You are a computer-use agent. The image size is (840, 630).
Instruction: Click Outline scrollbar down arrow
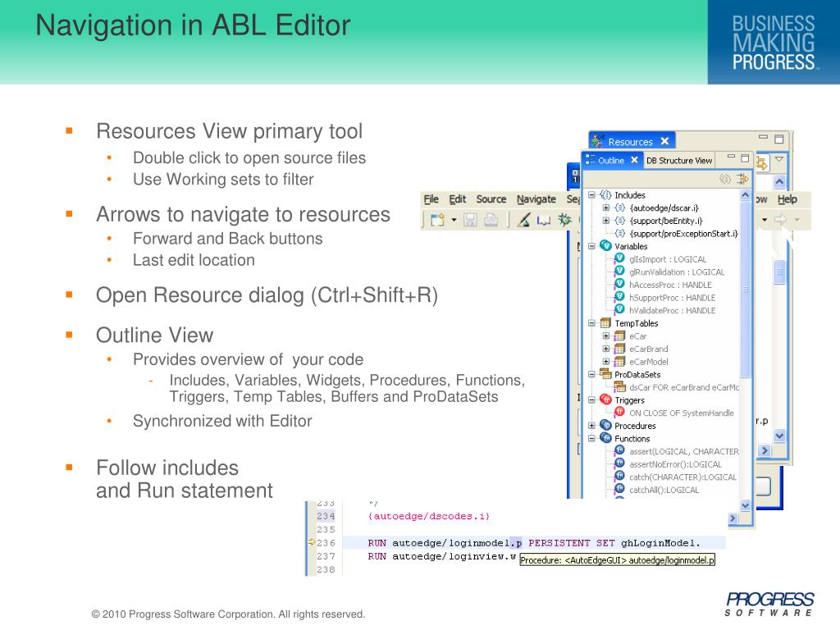point(745,505)
